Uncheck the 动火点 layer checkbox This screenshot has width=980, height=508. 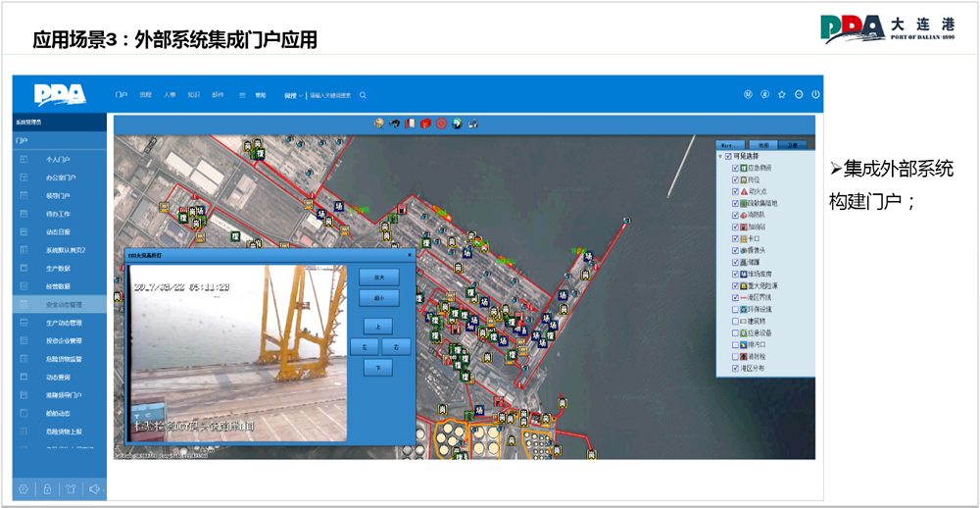click(736, 191)
